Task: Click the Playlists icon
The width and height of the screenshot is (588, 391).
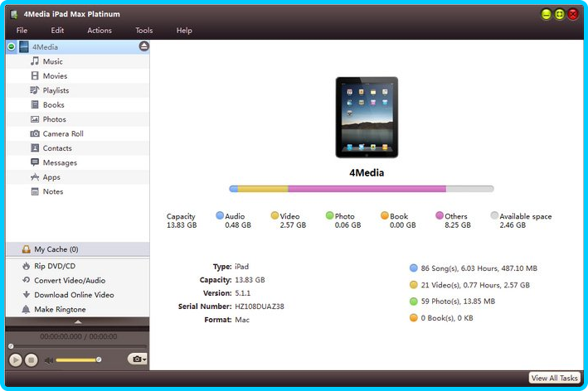Action: [x=35, y=90]
